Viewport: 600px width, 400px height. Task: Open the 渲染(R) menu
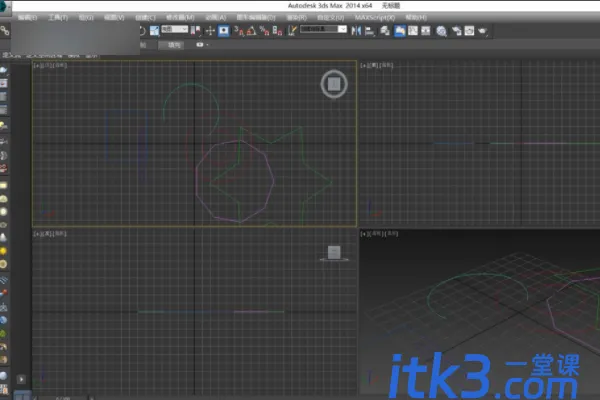pos(297,18)
